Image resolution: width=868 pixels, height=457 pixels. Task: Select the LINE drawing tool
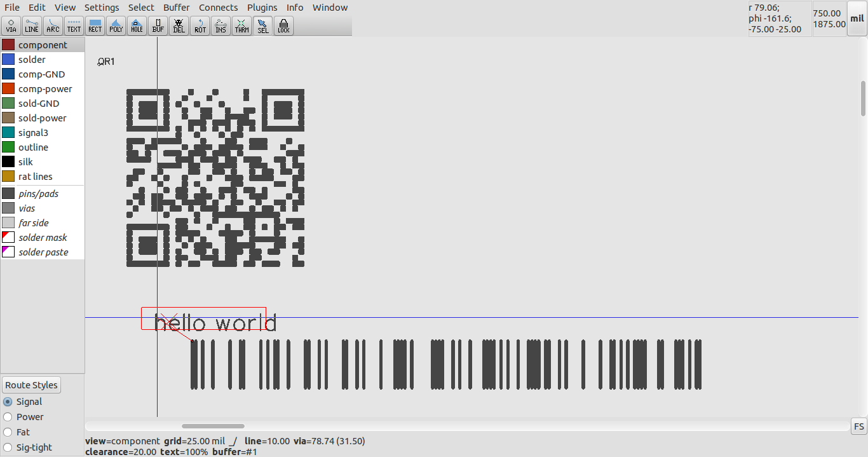coord(31,25)
